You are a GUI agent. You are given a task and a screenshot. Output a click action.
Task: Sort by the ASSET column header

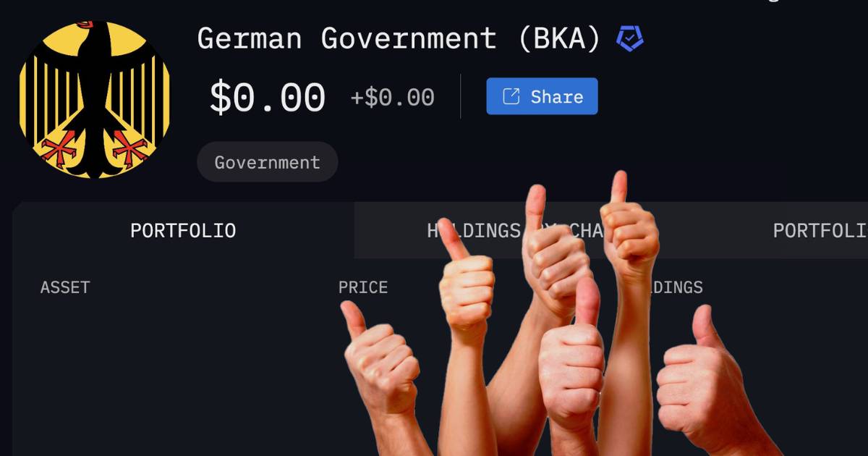tap(65, 287)
